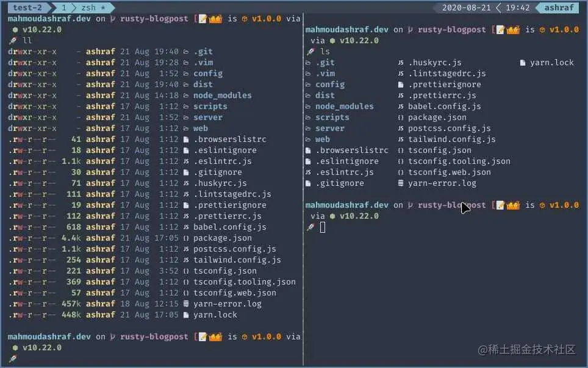The image size is (588, 368).
Task: Click JSON icon beside tsconfig.json in right pane
Action: [401, 150]
